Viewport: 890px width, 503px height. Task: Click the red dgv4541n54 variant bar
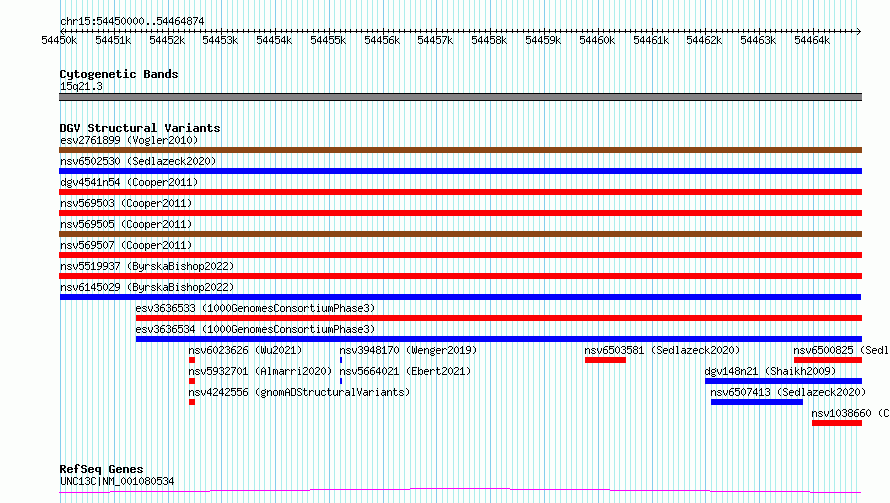(x=460, y=192)
